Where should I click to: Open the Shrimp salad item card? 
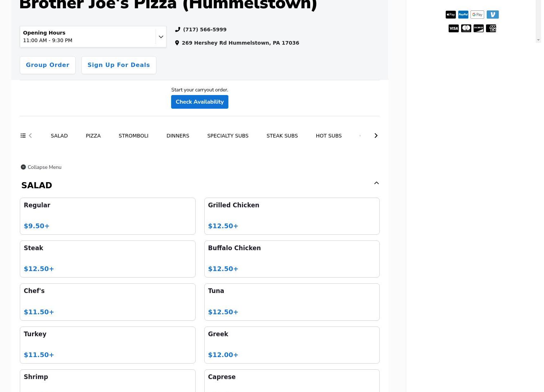coord(108,381)
